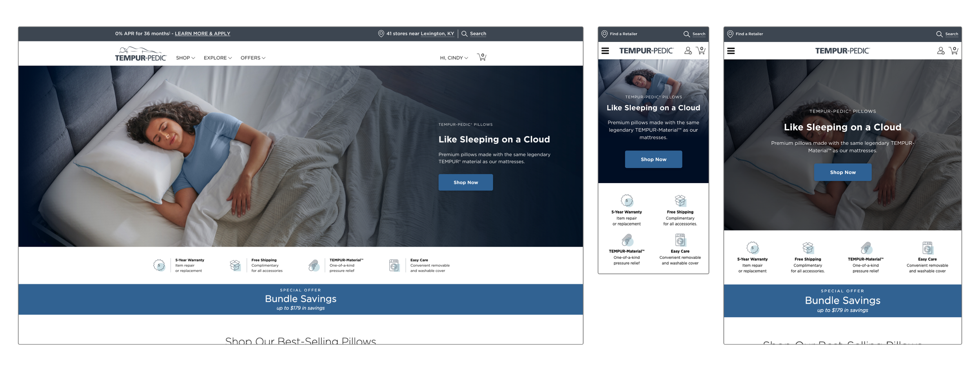Click search magnifier icon in desktop top bar
Viewport: 980px width, 371px height.
pyautogui.click(x=465, y=34)
